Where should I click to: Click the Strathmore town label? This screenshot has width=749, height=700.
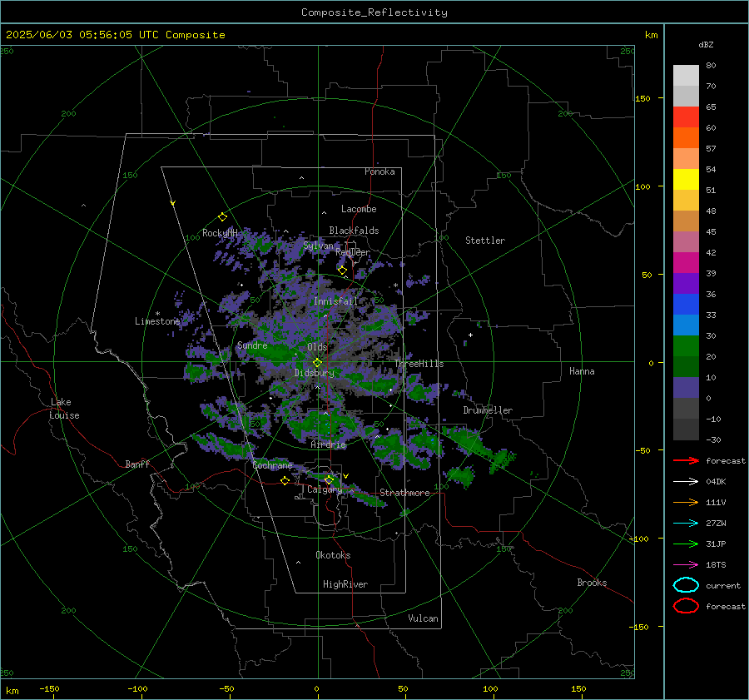coord(404,493)
